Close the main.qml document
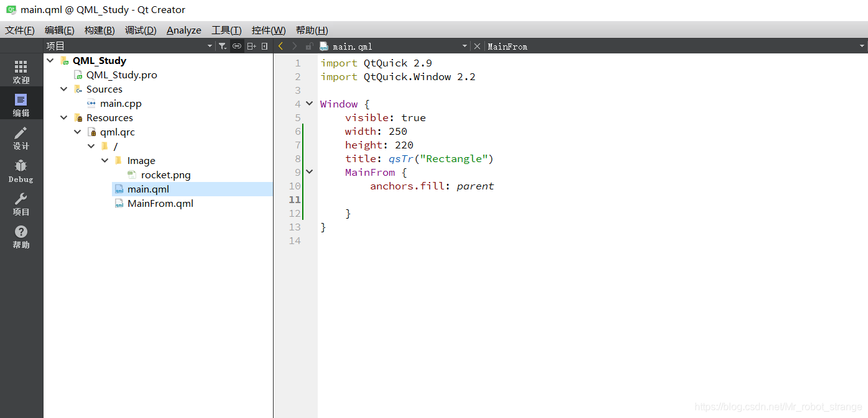 coord(477,46)
